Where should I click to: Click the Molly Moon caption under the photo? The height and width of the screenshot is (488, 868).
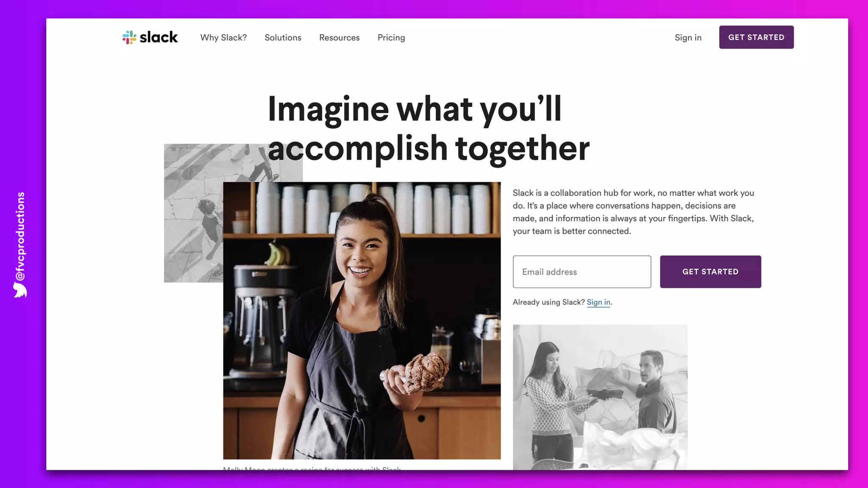click(x=312, y=469)
